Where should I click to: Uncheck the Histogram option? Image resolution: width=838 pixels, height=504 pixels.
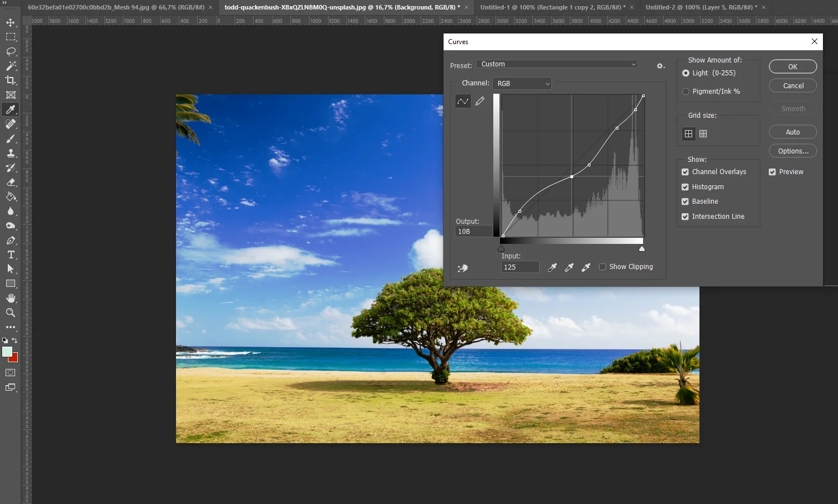(685, 187)
